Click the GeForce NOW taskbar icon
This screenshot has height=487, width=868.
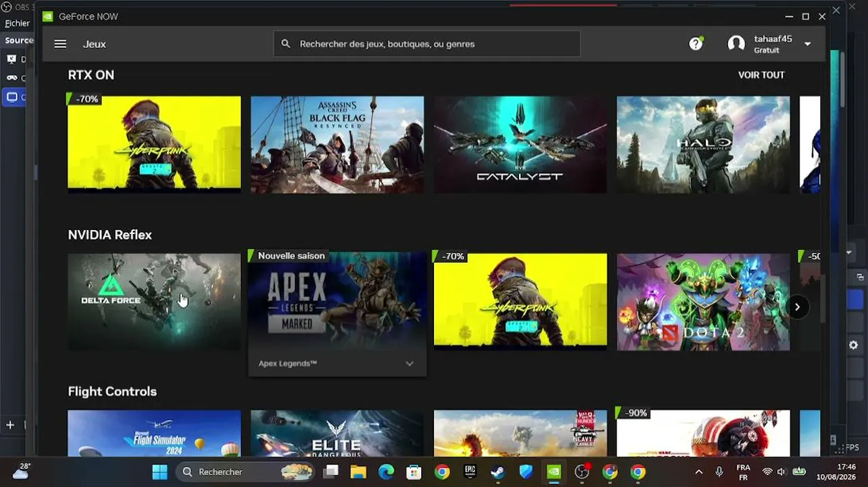click(554, 472)
